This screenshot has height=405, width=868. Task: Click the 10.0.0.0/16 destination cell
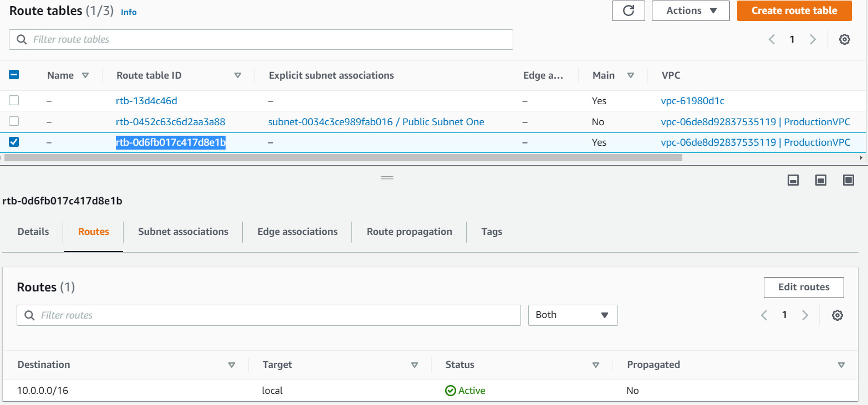point(43,391)
